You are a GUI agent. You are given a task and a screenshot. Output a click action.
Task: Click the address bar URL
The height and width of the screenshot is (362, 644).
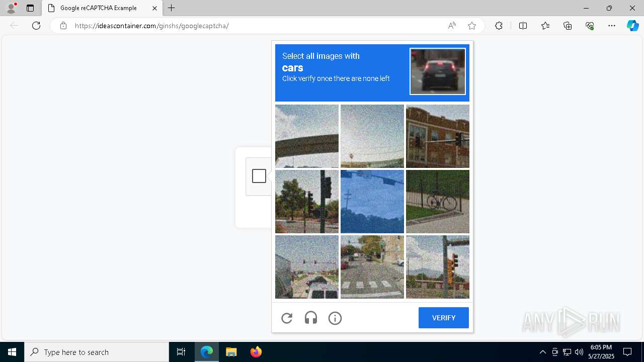coord(151,26)
